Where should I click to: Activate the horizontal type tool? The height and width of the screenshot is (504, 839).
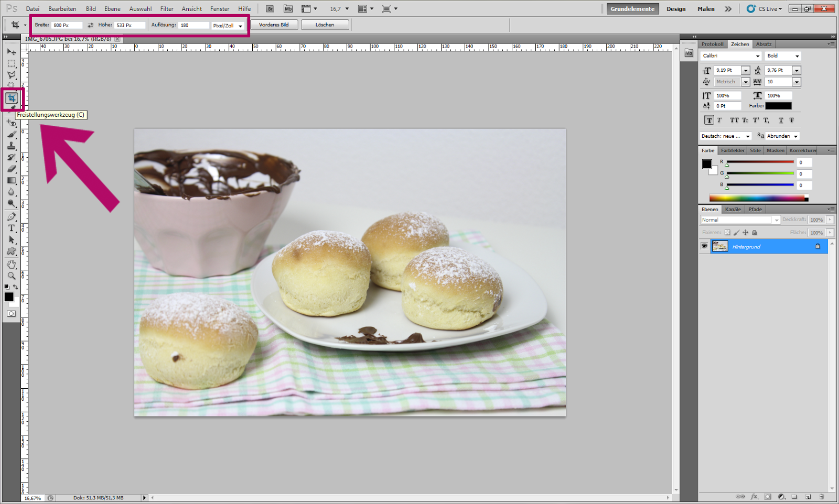(x=12, y=228)
